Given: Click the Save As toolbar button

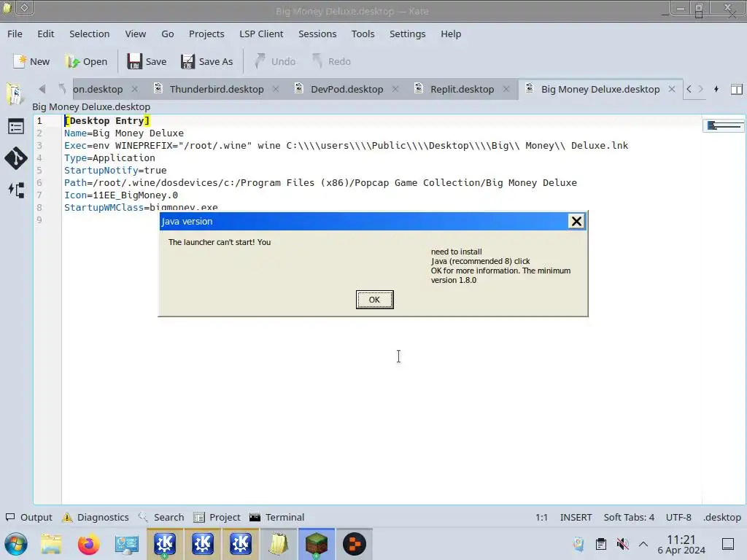Looking at the screenshot, I should 206,61.
